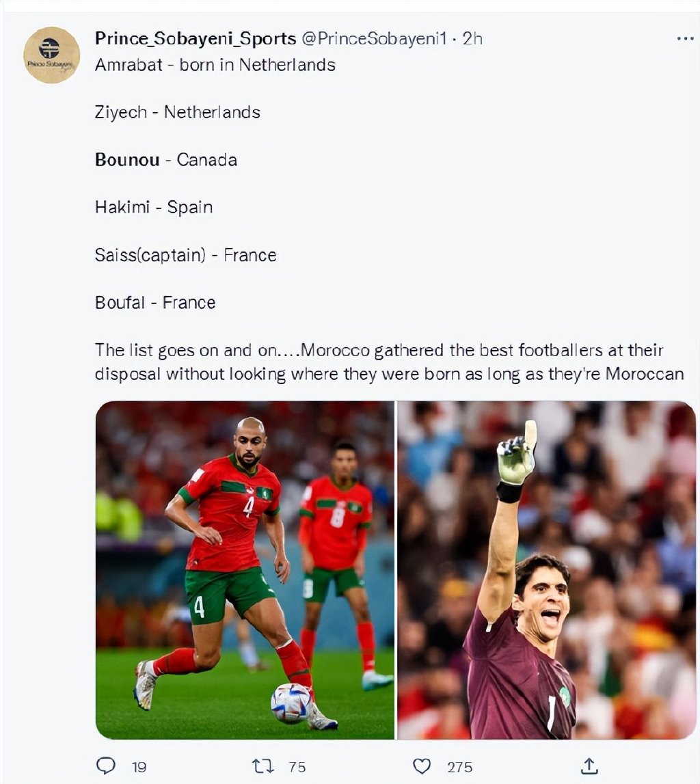
Task: Click the bolded Bounou name text
Action: click(128, 159)
